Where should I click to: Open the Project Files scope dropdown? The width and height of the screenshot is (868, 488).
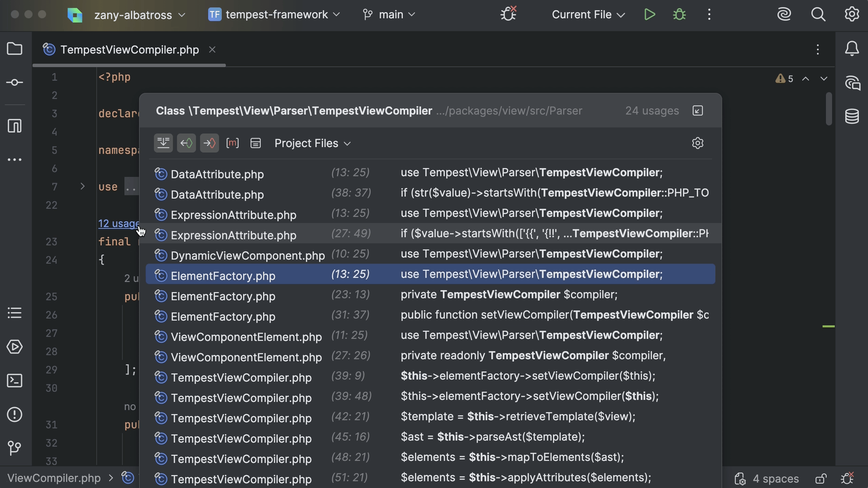pos(312,143)
